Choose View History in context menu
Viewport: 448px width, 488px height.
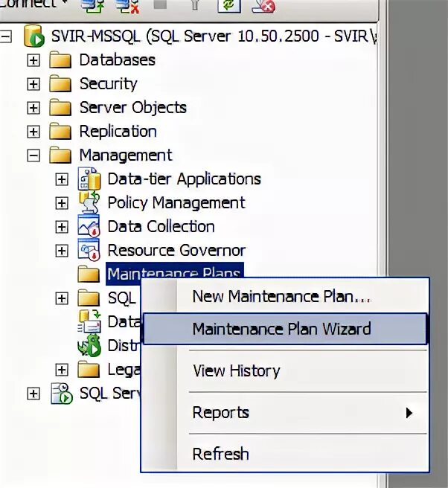click(285, 370)
